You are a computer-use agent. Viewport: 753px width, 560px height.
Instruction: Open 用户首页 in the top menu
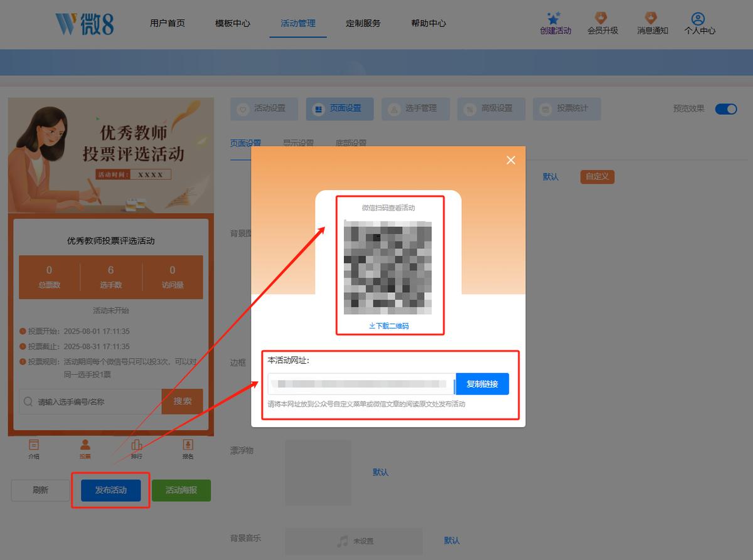(168, 23)
